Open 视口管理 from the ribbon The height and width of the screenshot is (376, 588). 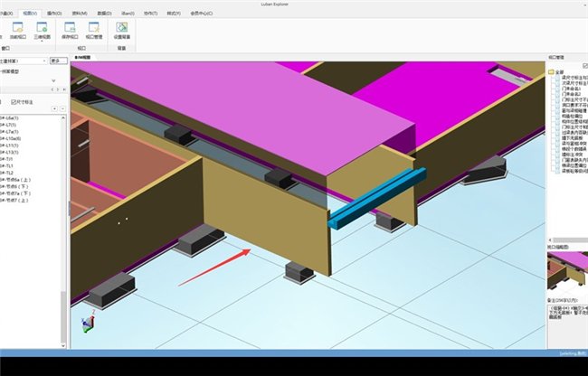tap(93, 28)
